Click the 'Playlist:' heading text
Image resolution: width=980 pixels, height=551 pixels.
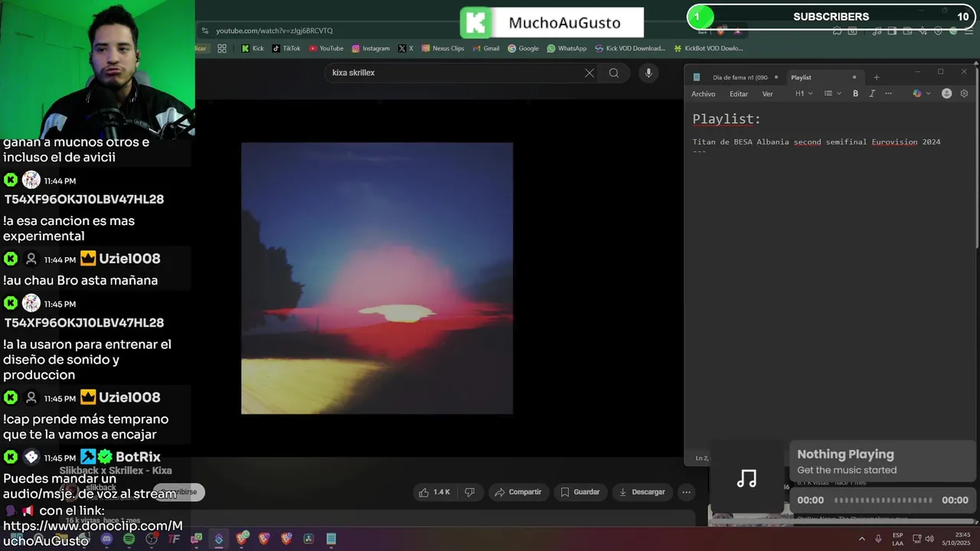coord(727,119)
